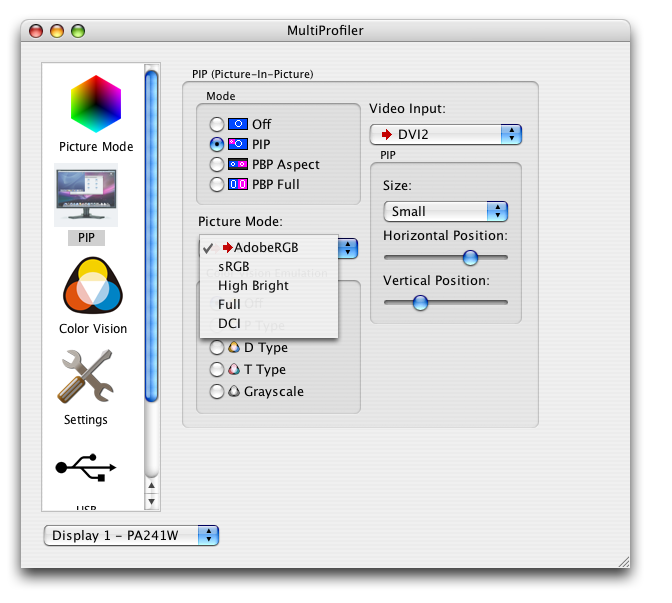Select D Type radio button
The width and height of the screenshot is (672, 603).
(x=217, y=348)
